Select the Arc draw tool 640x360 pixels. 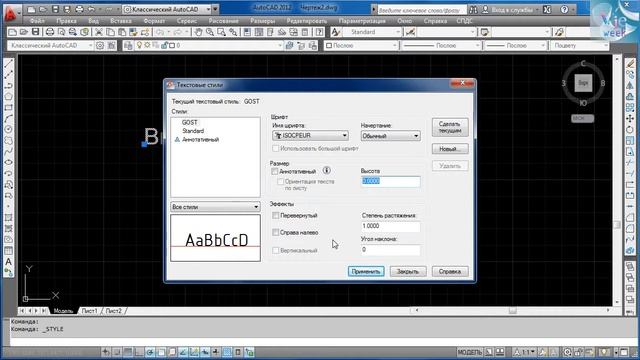click(9, 118)
